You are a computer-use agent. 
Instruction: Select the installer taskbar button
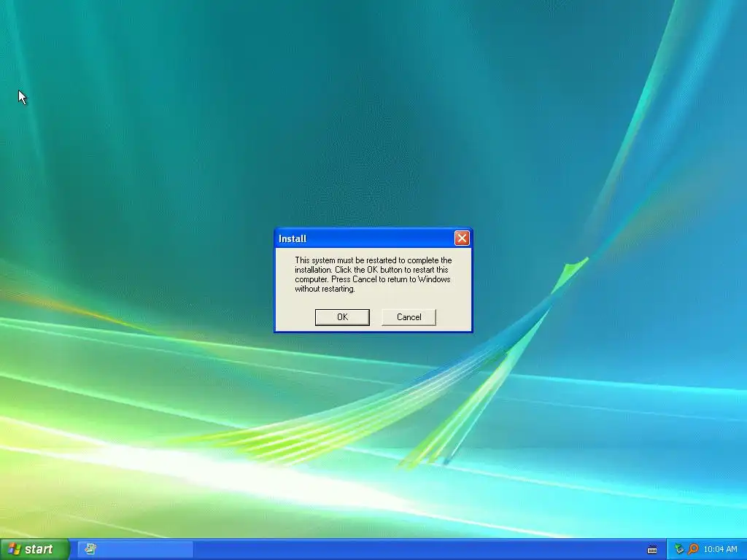[x=135, y=549]
